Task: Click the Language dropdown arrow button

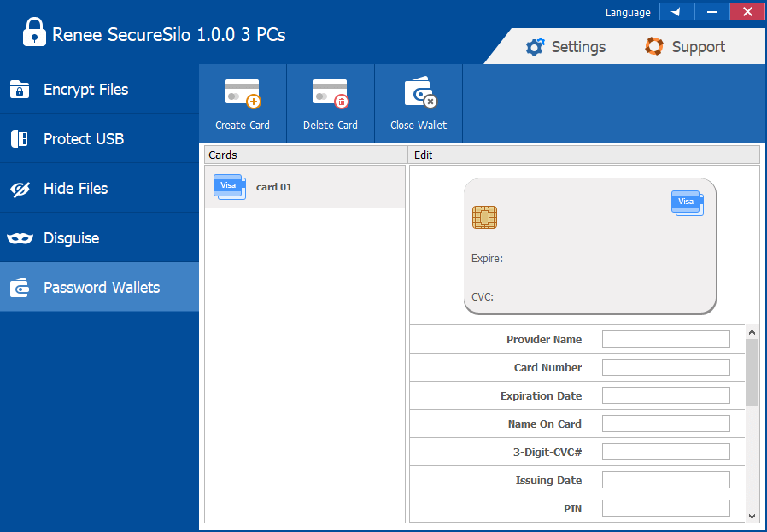Action: point(676,12)
